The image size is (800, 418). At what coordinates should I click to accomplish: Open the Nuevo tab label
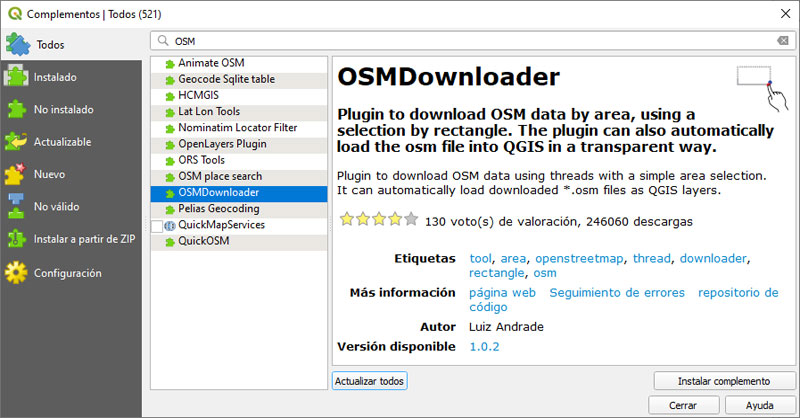click(49, 174)
